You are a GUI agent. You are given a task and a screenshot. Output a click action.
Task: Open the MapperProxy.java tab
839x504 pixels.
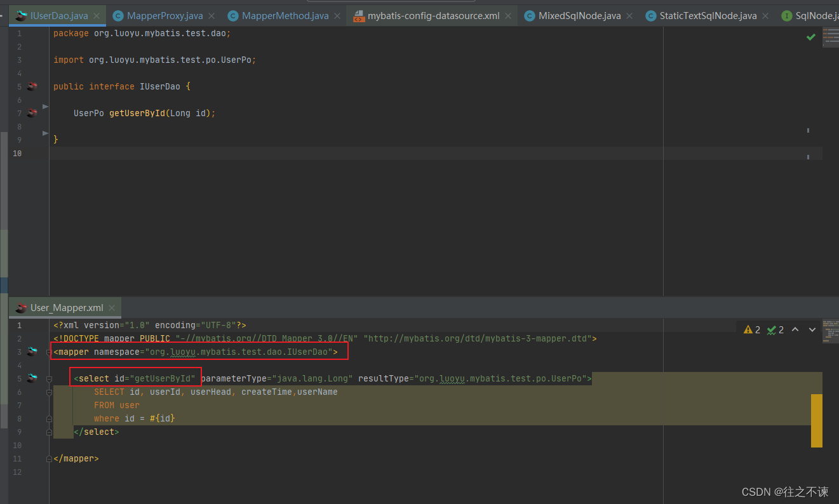tap(164, 16)
